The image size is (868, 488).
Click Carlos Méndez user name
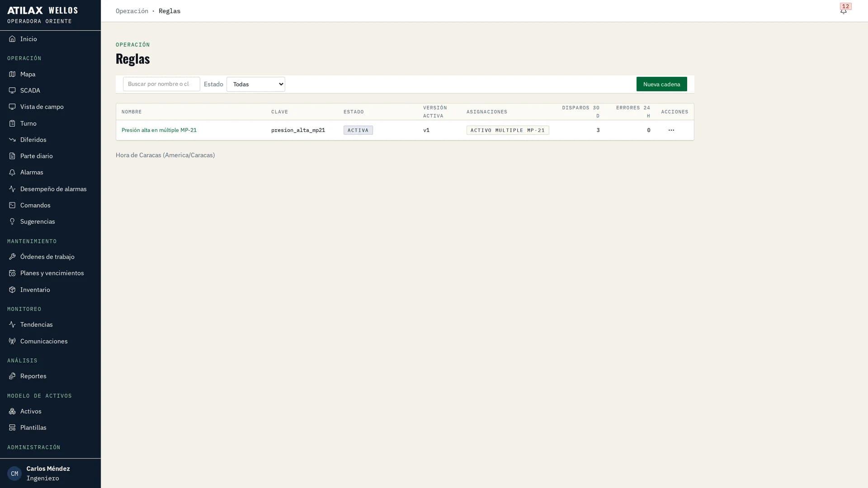pyautogui.click(x=48, y=469)
